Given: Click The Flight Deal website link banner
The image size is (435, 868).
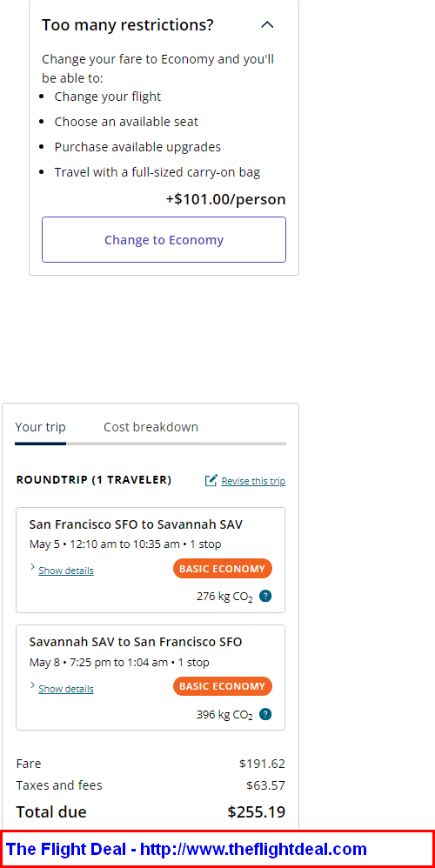Looking at the screenshot, I should click(x=186, y=849).
